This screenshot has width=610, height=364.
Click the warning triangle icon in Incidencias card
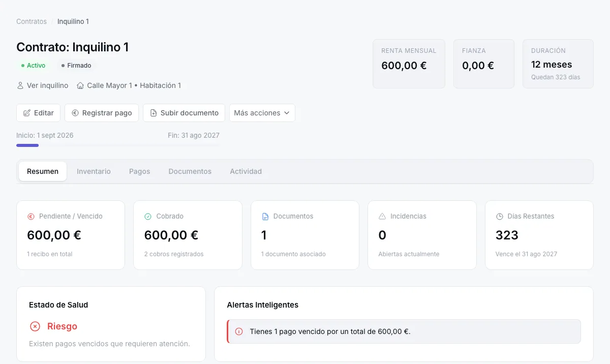382,217
